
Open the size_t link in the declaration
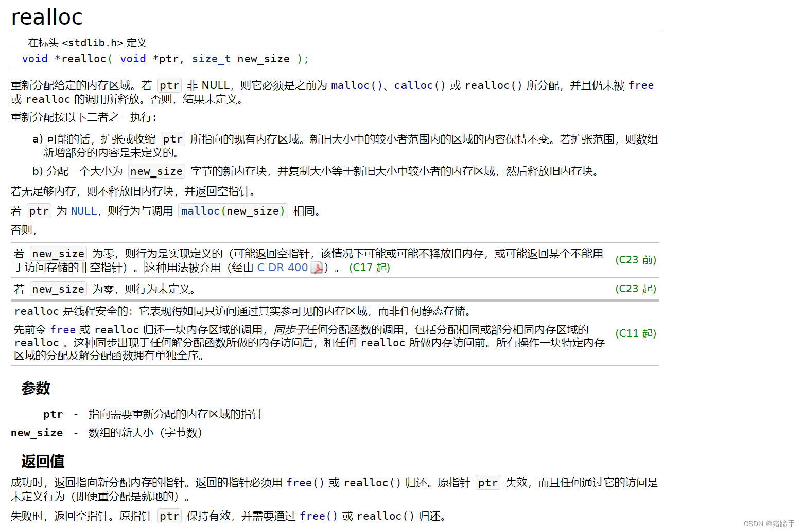coord(211,59)
